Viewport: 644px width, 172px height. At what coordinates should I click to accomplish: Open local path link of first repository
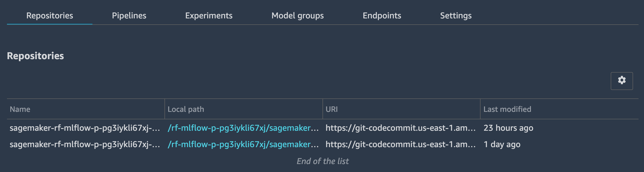pos(243,128)
